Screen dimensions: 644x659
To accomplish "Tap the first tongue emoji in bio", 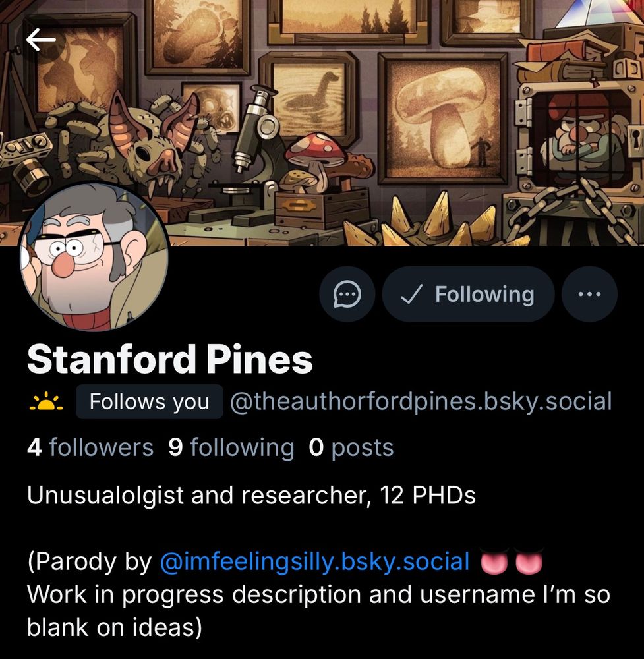I will (494, 561).
